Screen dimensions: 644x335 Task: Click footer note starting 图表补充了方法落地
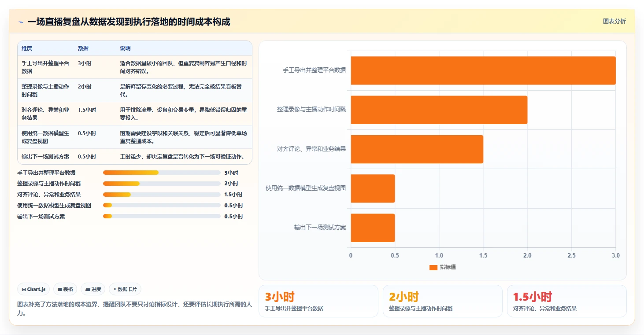click(x=134, y=309)
